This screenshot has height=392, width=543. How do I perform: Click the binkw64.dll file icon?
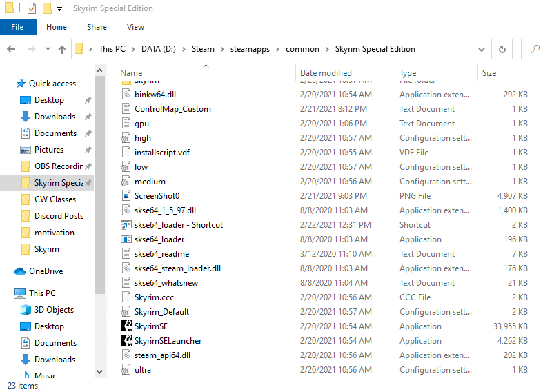tap(126, 94)
